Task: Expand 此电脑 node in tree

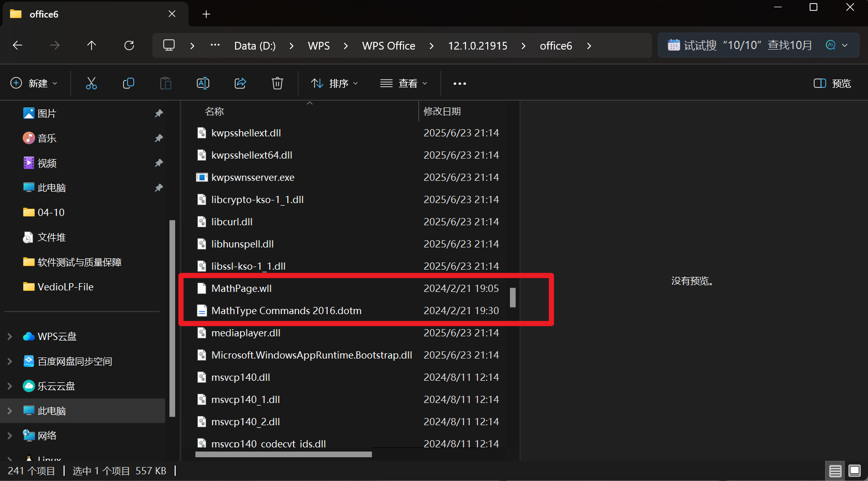Action: pyautogui.click(x=10, y=411)
